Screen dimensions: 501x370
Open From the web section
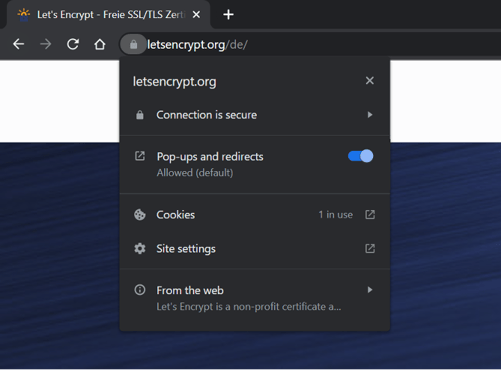click(255, 298)
